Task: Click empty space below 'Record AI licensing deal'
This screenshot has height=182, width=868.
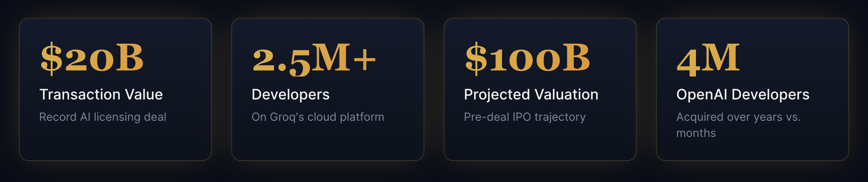Action: coord(115,141)
